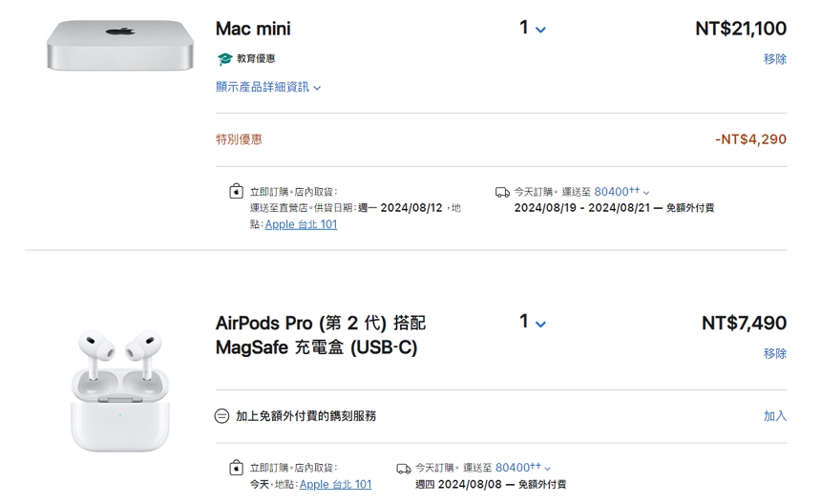Click the Mac mini product title
Viewport: 821px width, 504px height.
pos(253,29)
